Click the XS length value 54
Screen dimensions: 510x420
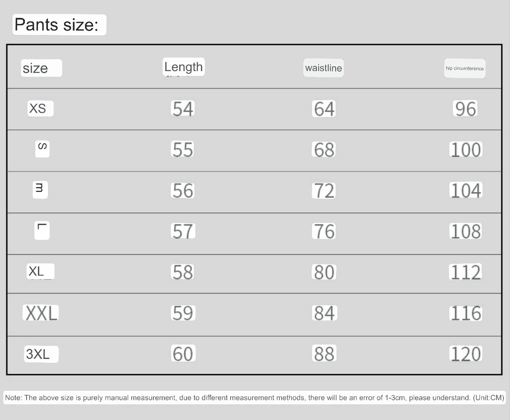coord(183,108)
